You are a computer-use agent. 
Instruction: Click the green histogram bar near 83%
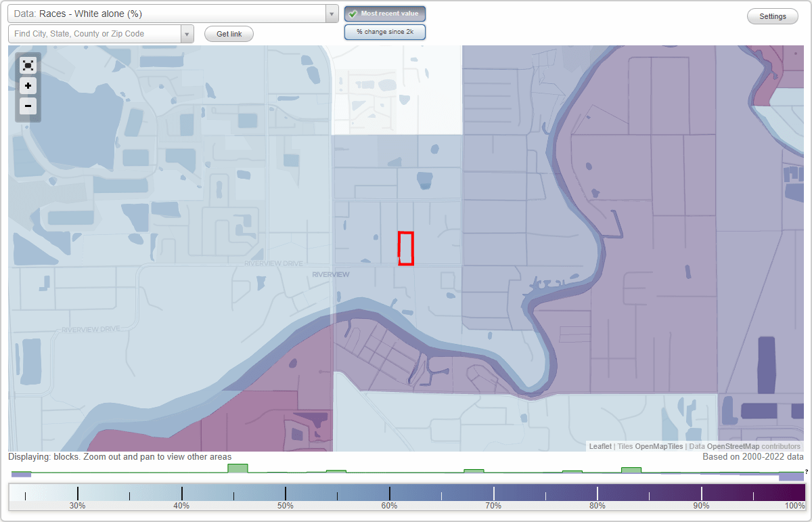click(x=631, y=470)
